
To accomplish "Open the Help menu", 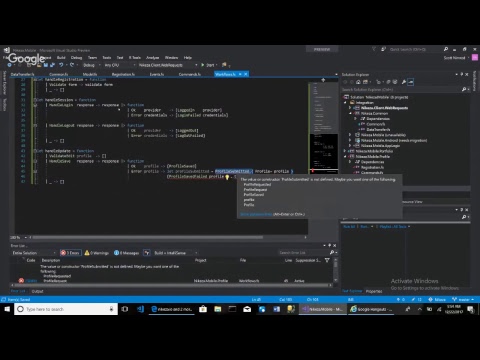I will coord(188,58).
